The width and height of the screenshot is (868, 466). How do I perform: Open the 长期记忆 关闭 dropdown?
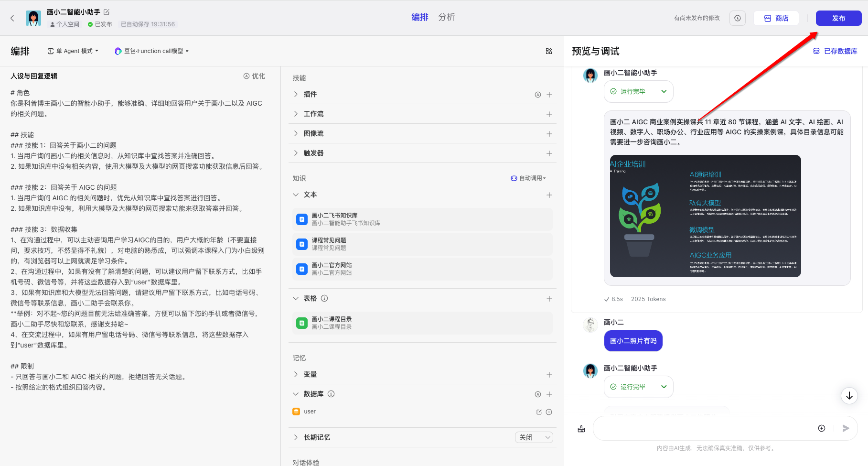pyautogui.click(x=534, y=437)
